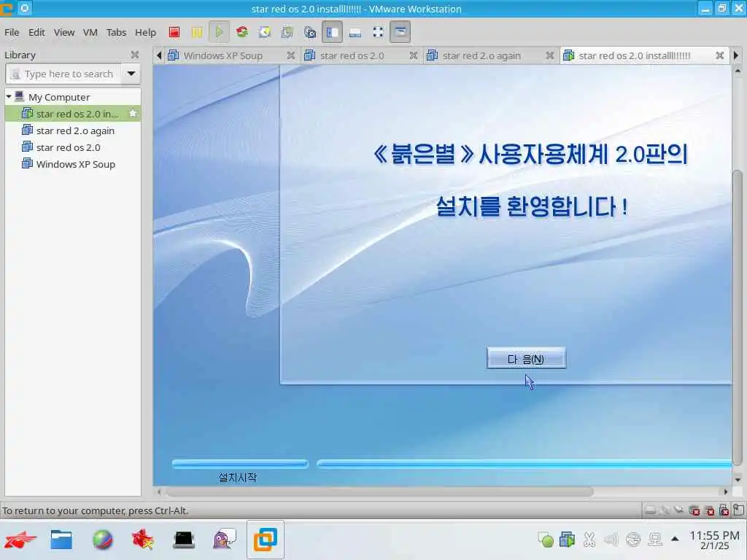The height and width of the screenshot is (560, 747).
Task: Click the red power off VM button
Action: [x=174, y=32]
